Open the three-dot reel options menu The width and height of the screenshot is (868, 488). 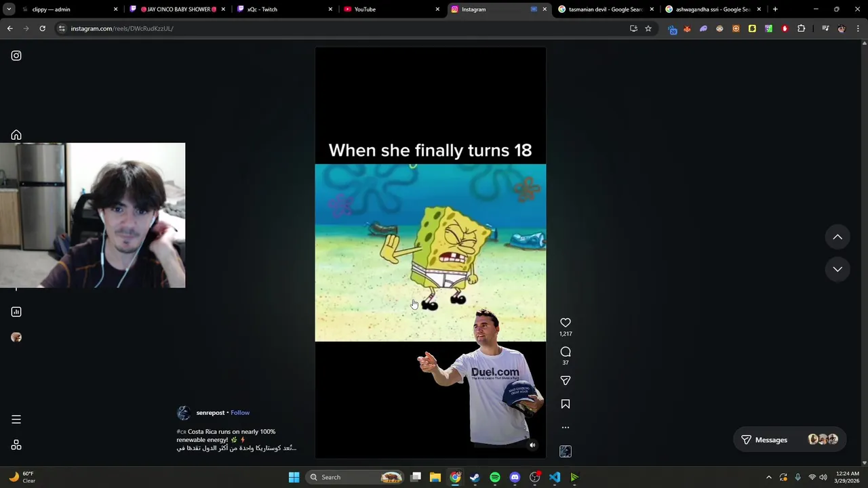pos(566,428)
